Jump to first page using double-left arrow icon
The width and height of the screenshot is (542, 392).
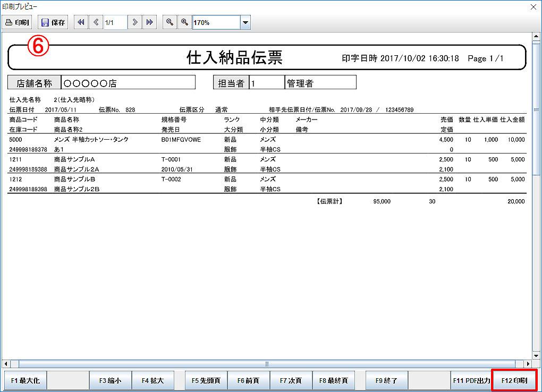tap(81, 22)
